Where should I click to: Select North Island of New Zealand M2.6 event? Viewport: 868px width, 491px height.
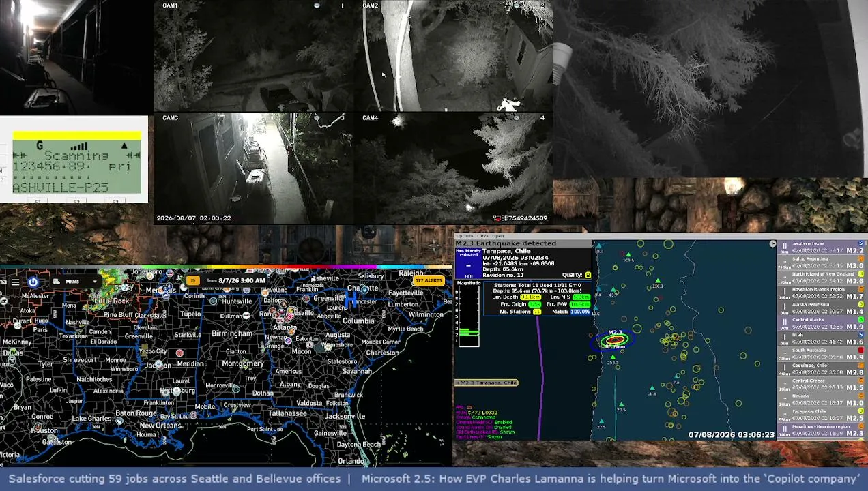pyautogui.click(x=822, y=278)
